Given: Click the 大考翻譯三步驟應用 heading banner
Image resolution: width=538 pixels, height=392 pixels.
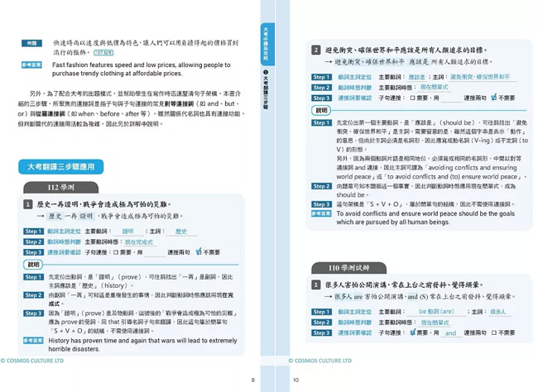Looking at the screenshot, I should point(60,167).
